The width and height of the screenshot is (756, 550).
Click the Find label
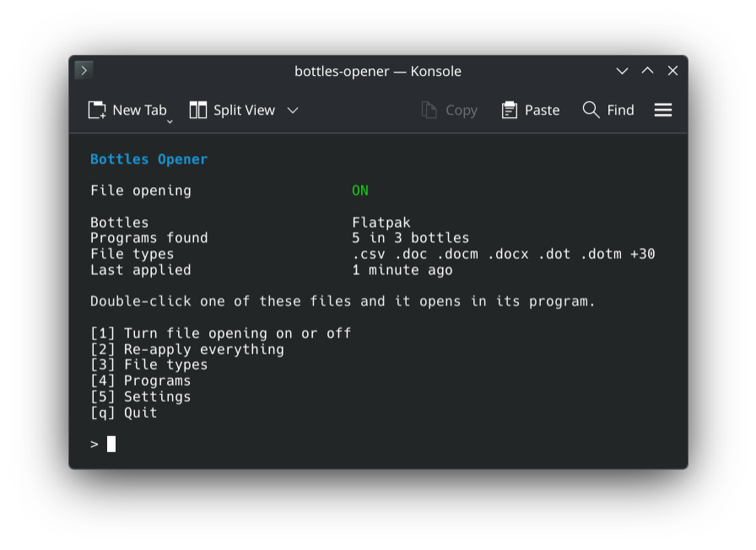pos(620,110)
